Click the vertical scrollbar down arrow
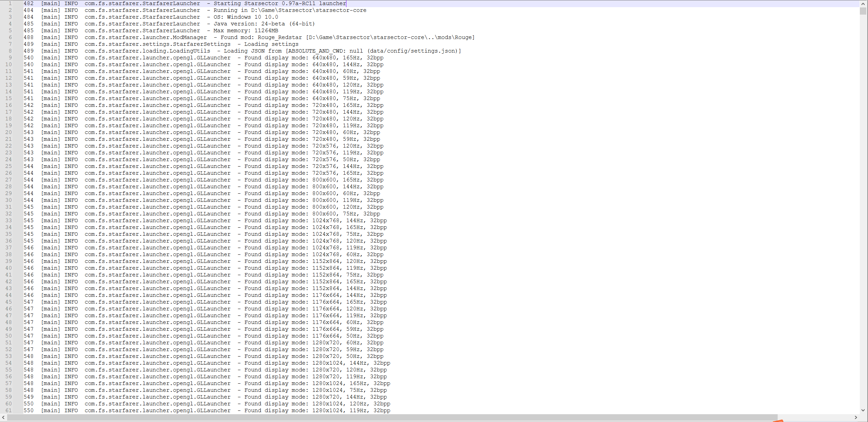Viewport: 868px width, 422px height. point(863,410)
